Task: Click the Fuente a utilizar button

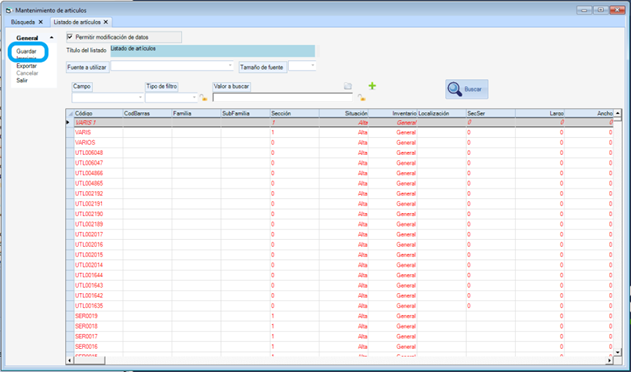Action: 87,67
